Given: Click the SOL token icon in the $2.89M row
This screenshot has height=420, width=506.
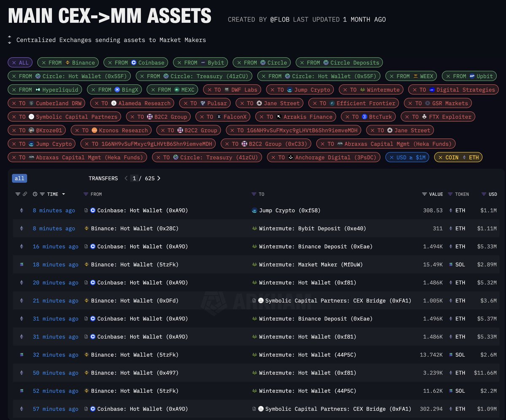Looking at the screenshot, I should [450, 265].
